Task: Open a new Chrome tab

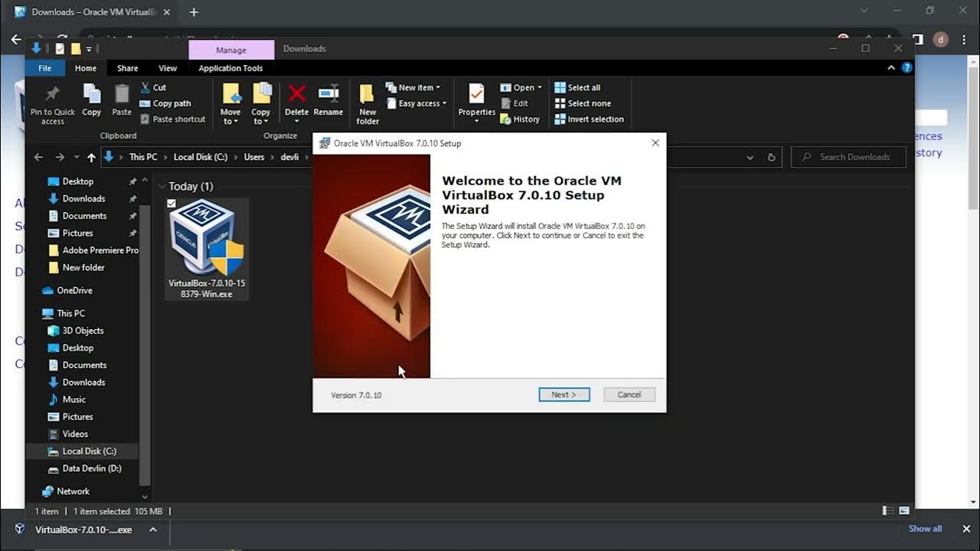Action: pyautogui.click(x=194, y=12)
